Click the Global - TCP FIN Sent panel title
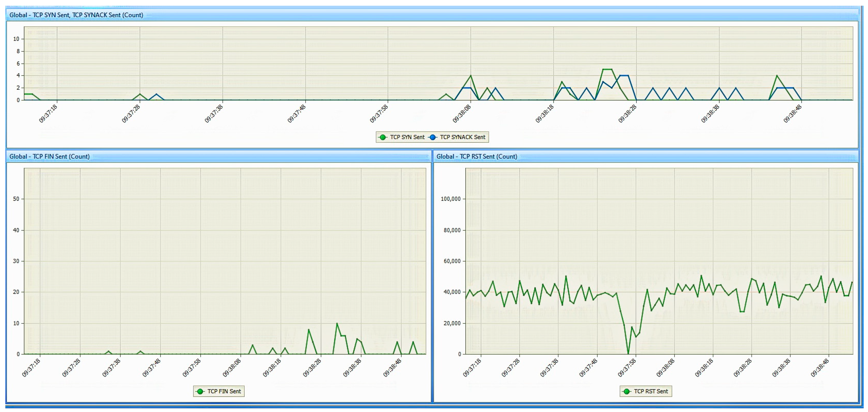The image size is (868, 412). point(50,156)
